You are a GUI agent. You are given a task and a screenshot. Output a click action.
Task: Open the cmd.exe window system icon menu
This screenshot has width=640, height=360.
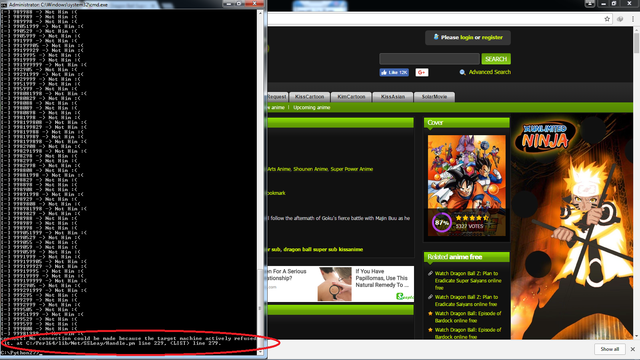(4, 4)
